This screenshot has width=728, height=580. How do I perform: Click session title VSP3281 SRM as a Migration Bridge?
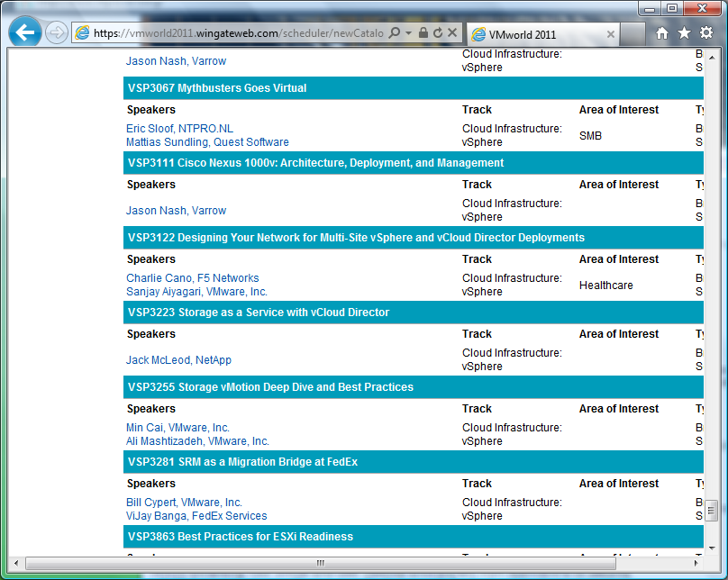pos(243,462)
